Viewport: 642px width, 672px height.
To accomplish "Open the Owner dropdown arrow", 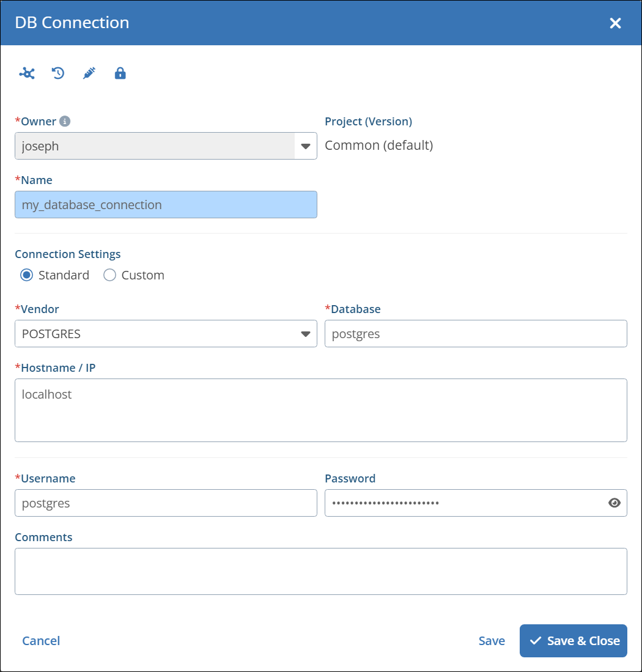I will [x=305, y=146].
